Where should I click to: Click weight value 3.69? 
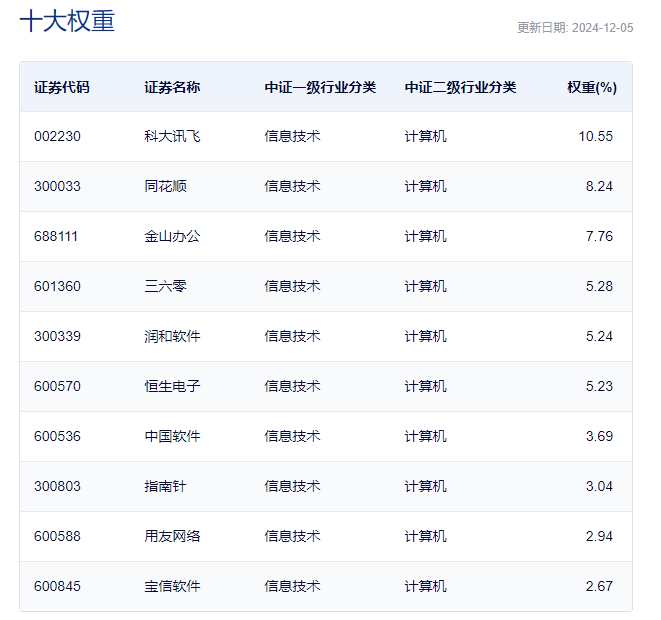click(x=599, y=436)
